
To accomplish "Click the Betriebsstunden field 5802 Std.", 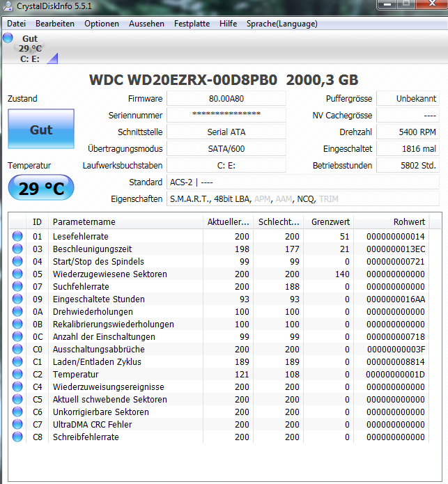I will [408, 166].
